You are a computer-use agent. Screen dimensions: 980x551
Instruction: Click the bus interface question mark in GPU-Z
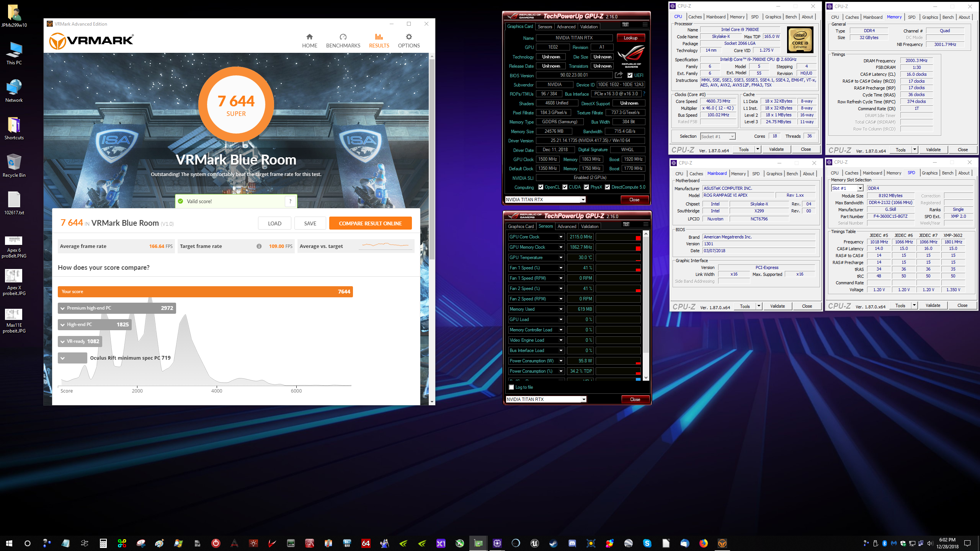click(644, 94)
